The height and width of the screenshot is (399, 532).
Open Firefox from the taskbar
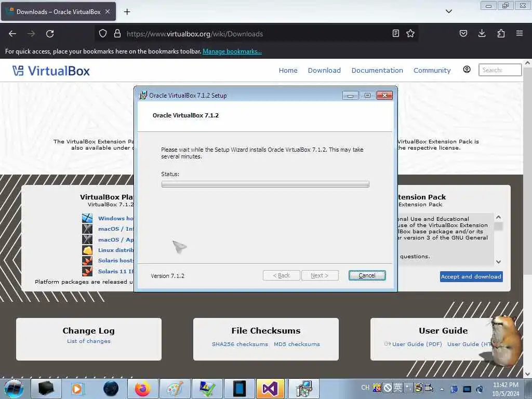click(x=143, y=389)
